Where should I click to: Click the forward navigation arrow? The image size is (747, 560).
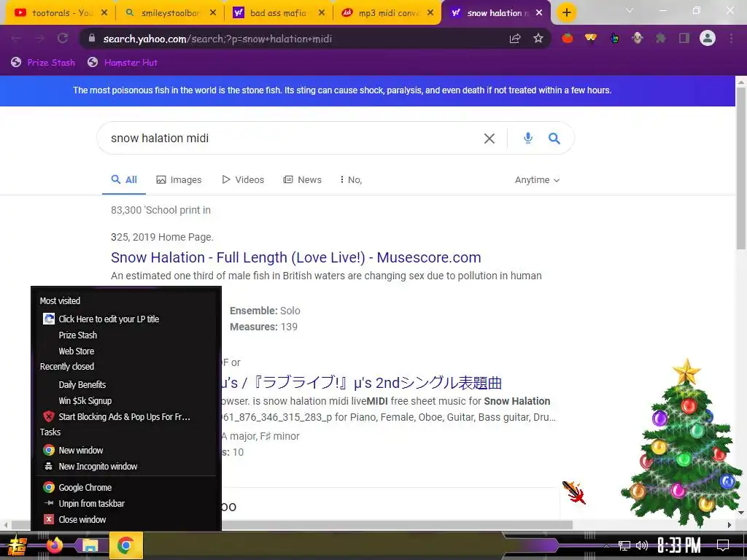[39, 39]
